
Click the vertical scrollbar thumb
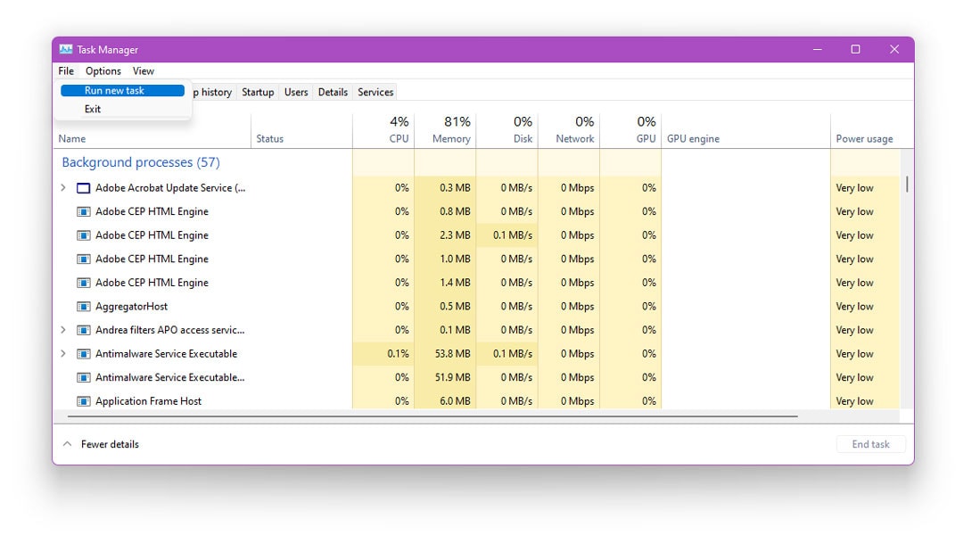point(907,185)
